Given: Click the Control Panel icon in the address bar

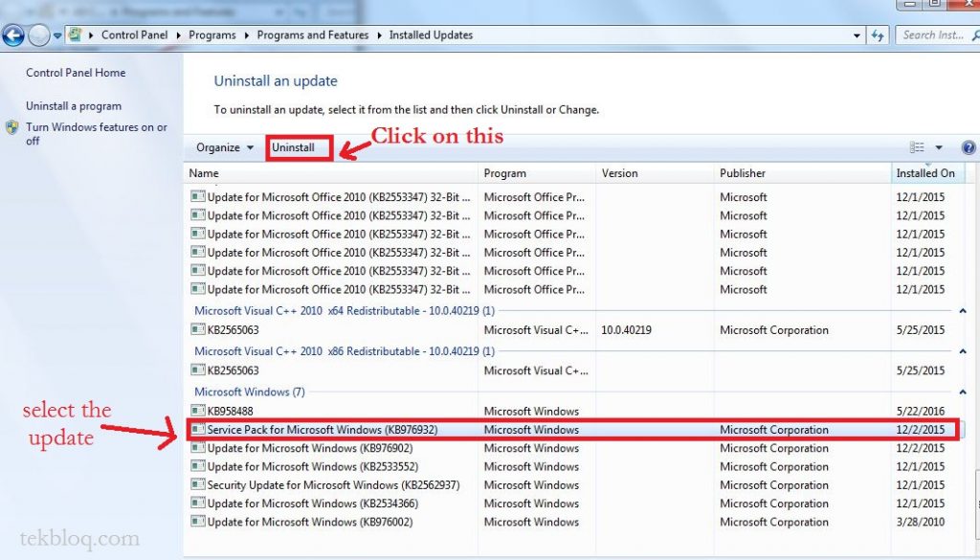Looking at the screenshot, I should point(75,35).
